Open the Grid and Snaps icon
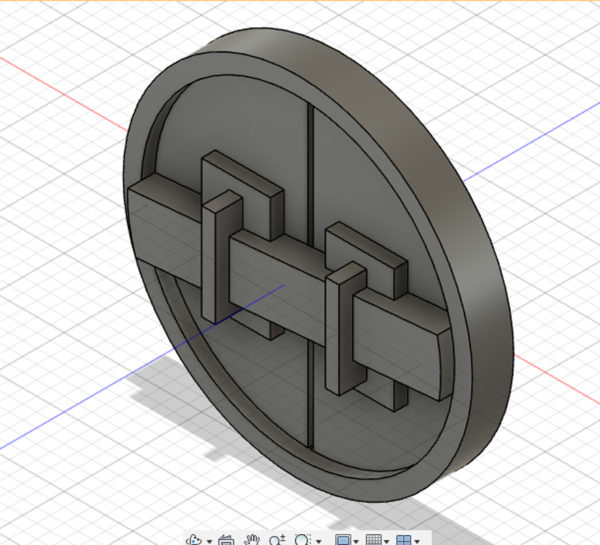 373,540
